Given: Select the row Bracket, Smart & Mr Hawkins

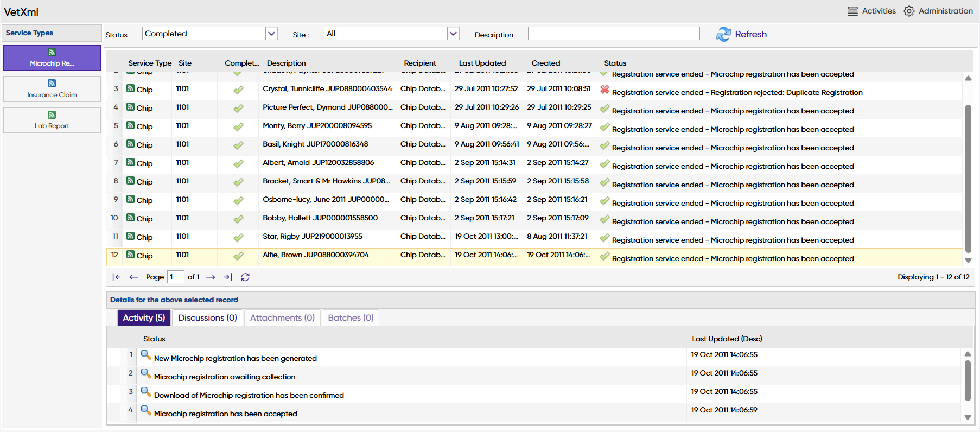Looking at the screenshot, I should 534,182.
